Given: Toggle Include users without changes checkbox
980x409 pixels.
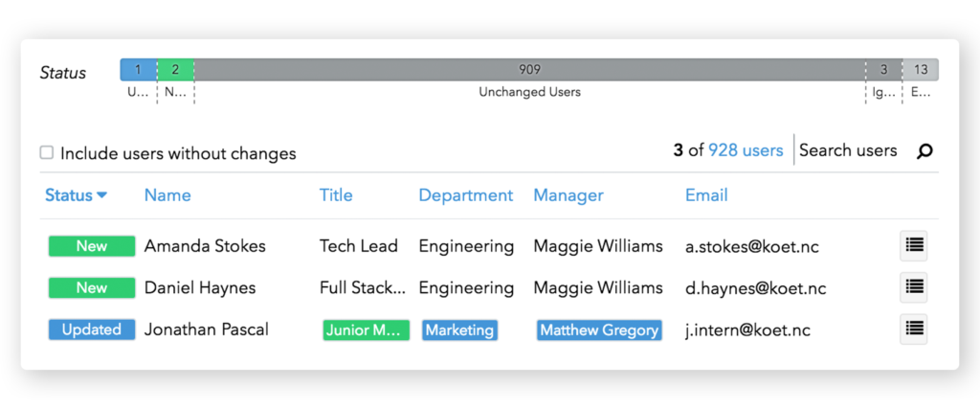Looking at the screenshot, I should [x=47, y=152].
